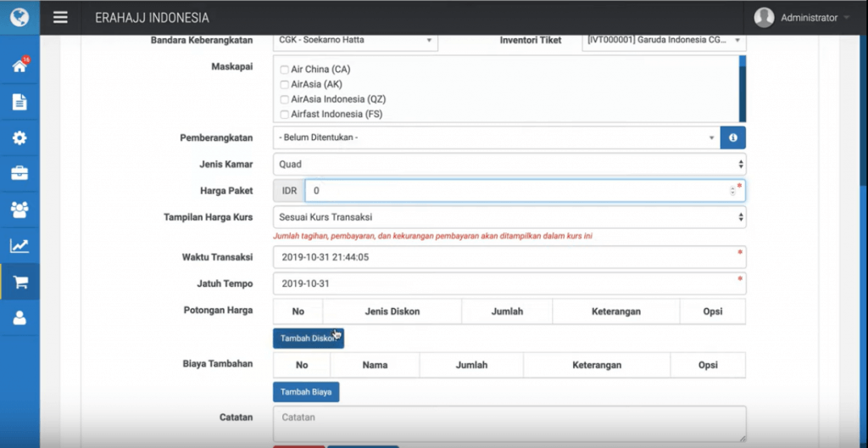The height and width of the screenshot is (448, 868).
Task: Click the Tambah Biaya button
Action: [306, 392]
